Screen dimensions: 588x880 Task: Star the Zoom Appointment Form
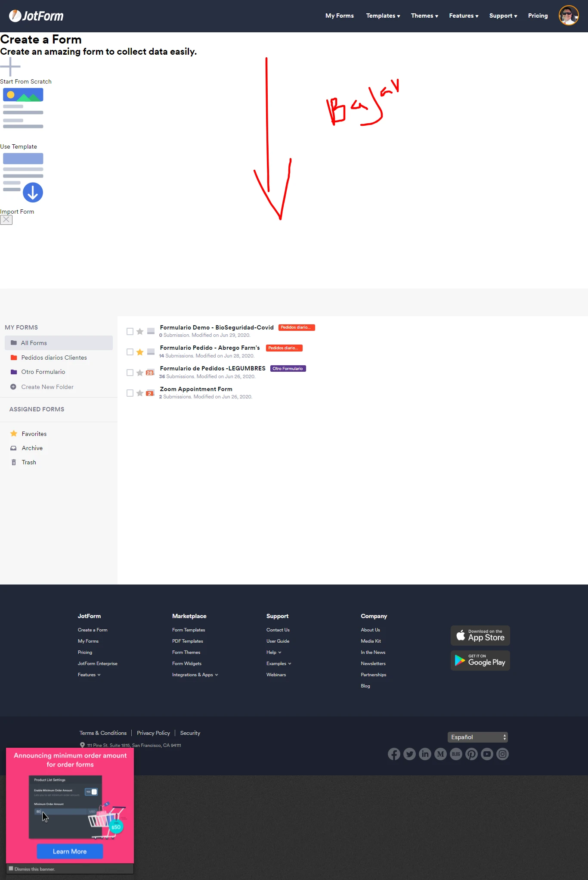coord(140,393)
